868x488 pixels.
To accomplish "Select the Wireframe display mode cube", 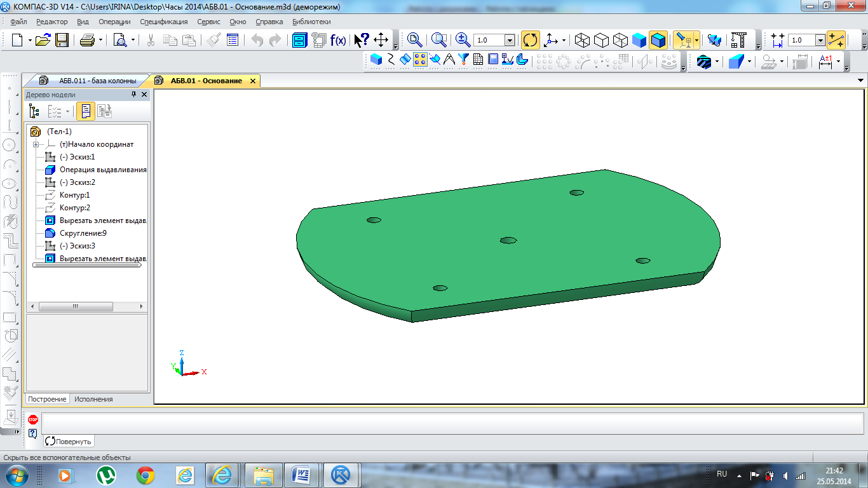I will (582, 40).
